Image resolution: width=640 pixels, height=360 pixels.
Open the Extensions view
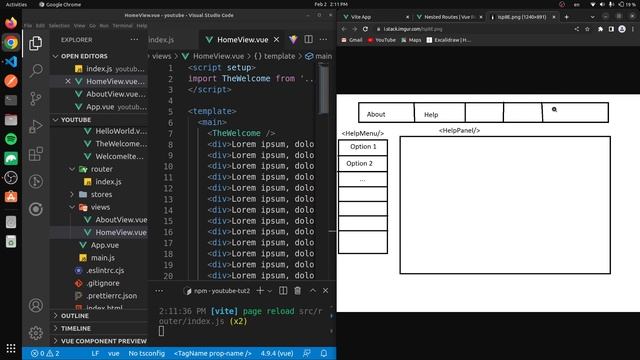(36, 154)
